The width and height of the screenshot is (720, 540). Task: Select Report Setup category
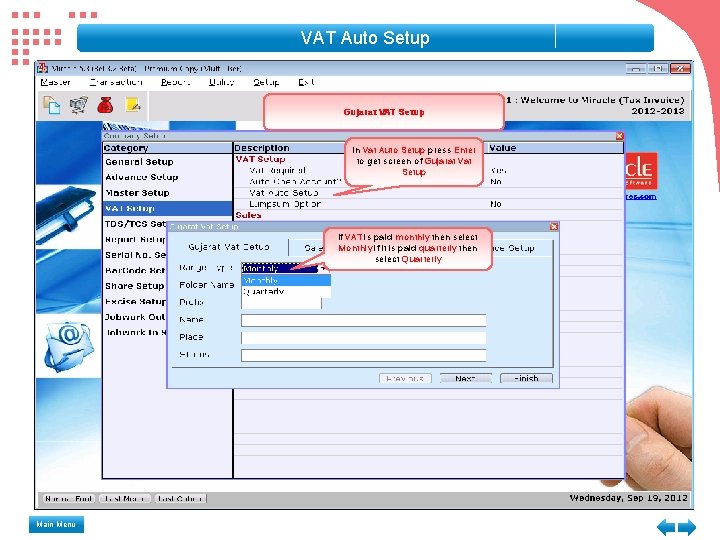coord(135,240)
